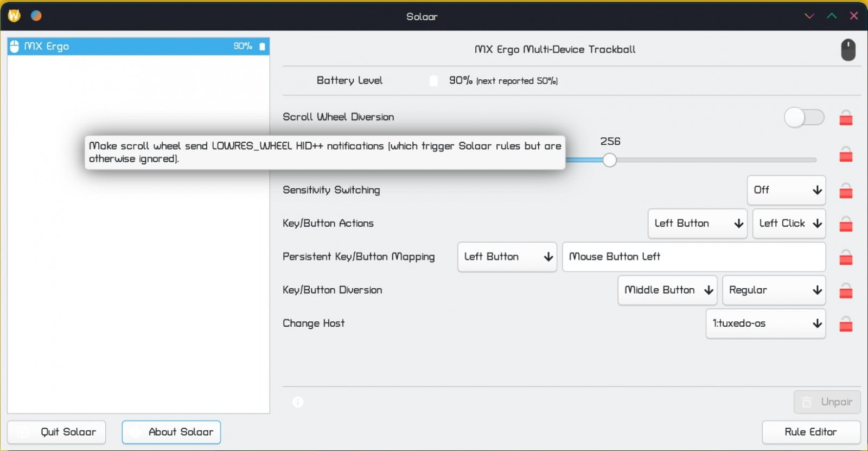Click the lock icon for Key/Button Diversion
Screen dimensions: 868x451
(846, 290)
